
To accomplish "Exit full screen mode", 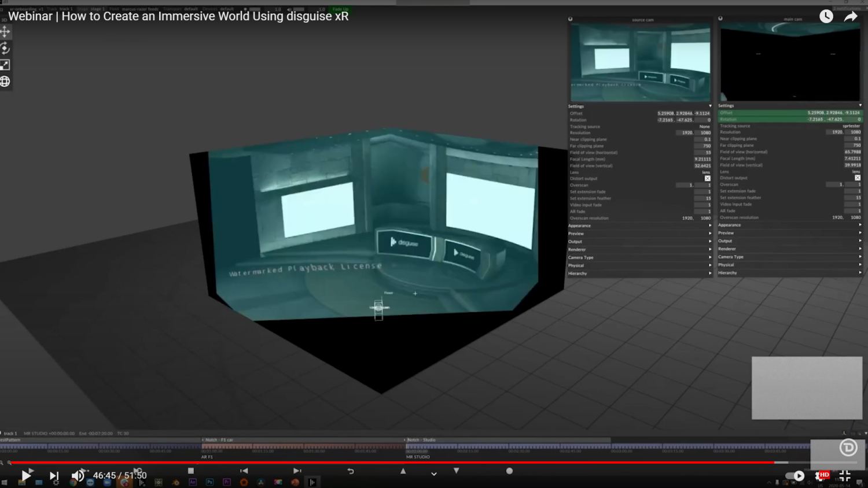I will pyautogui.click(x=845, y=476).
